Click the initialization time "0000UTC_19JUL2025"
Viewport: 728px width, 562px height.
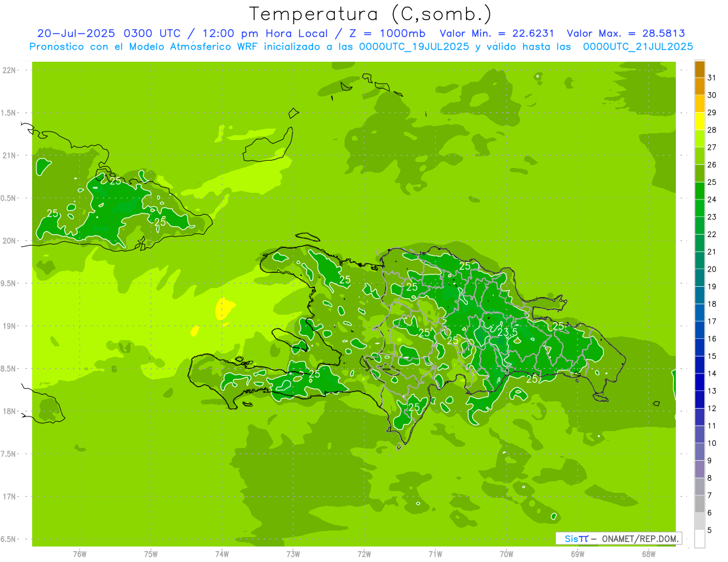tap(413, 46)
